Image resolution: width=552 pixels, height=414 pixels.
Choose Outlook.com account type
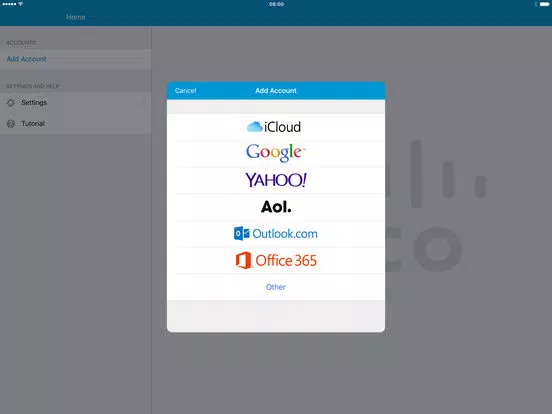276,234
